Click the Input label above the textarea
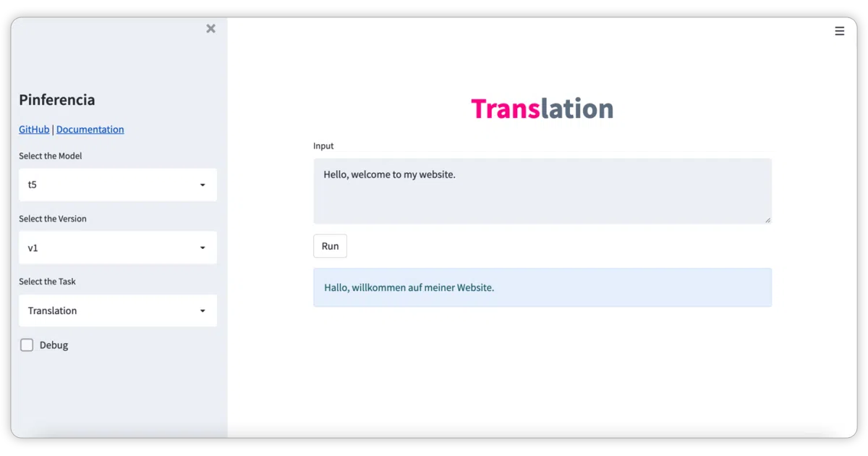This screenshot has height=456, width=868. click(x=323, y=146)
